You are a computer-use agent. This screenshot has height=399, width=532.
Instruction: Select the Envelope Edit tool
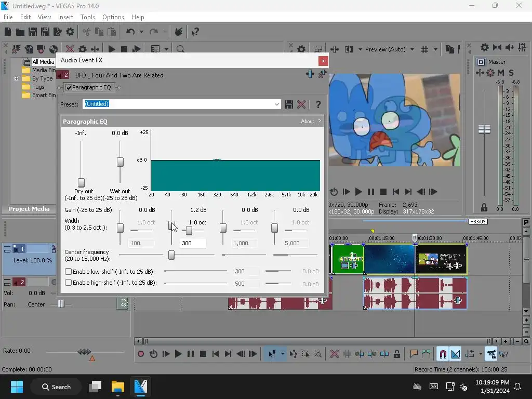pyautogui.click(x=293, y=354)
